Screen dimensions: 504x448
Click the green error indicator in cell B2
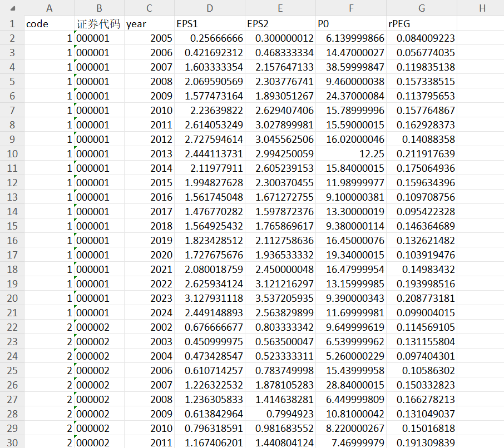75,32
